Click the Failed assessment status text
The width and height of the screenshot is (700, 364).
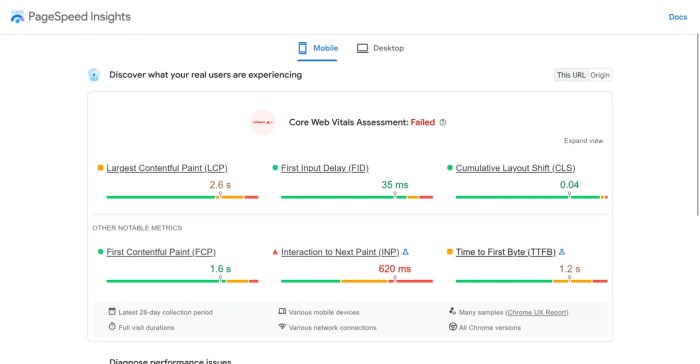point(422,122)
